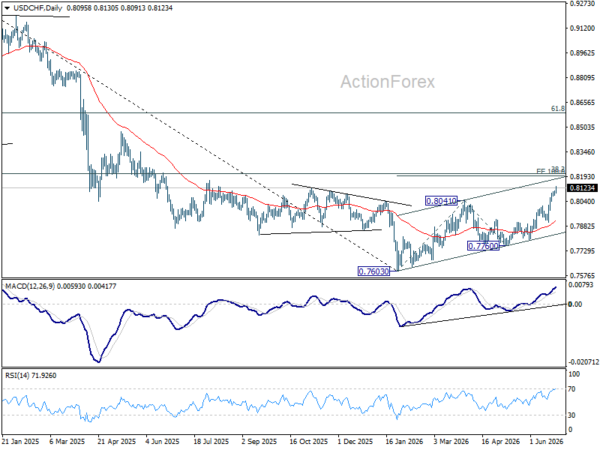Screen dimensions: 600x450
Task: Select the OHLC value 0.81305 in the header
Action: coord(105,8)
